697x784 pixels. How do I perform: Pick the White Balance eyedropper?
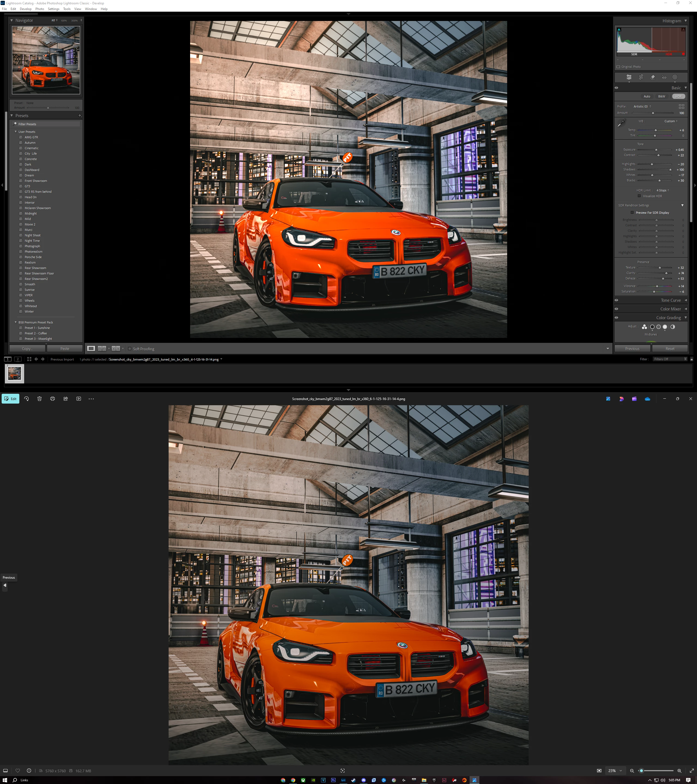[621, 123]
